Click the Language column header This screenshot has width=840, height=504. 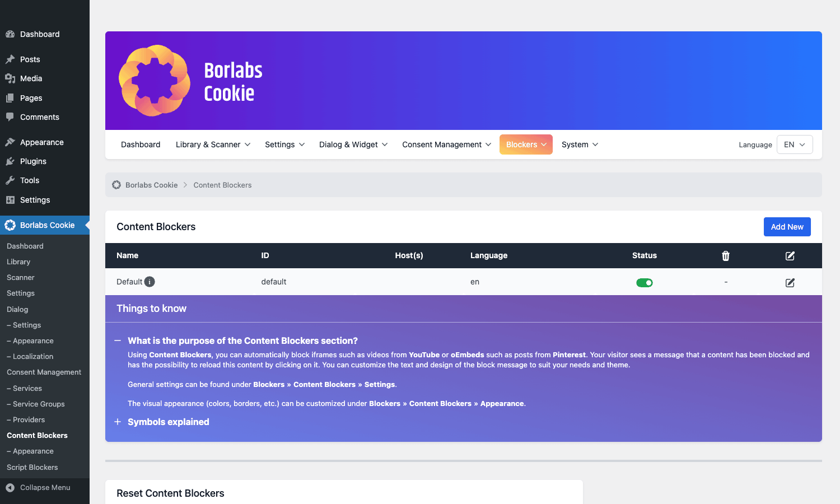[x=489, y=255]
